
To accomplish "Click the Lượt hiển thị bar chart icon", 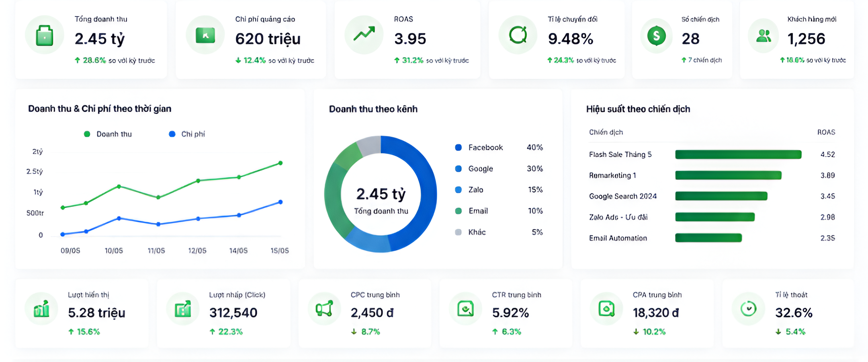I will pyautogui.click(x=41, y=309).
